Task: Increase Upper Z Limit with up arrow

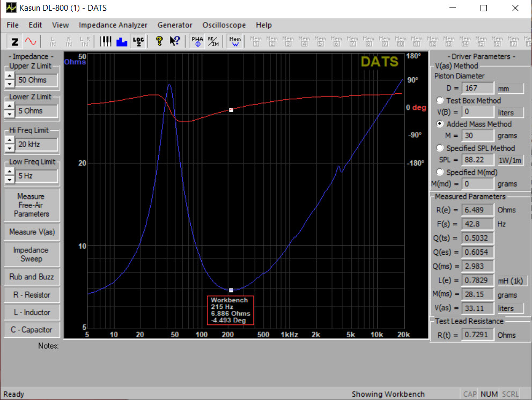Action: point(9,76)
